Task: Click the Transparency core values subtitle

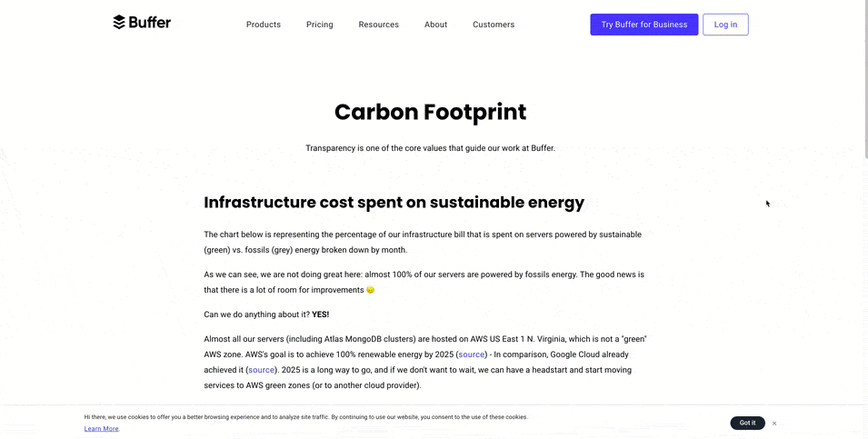Action: tap(430, 148)
